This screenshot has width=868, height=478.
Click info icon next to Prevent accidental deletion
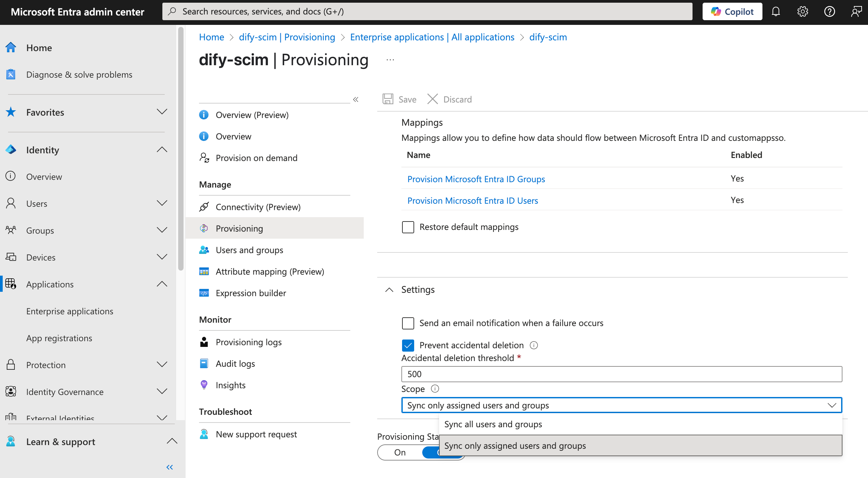534,345
